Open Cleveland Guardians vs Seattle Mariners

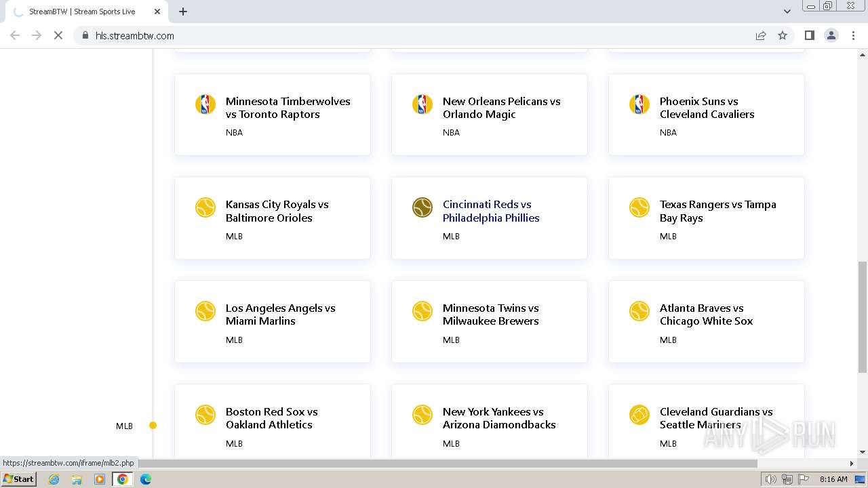[716, 418]
